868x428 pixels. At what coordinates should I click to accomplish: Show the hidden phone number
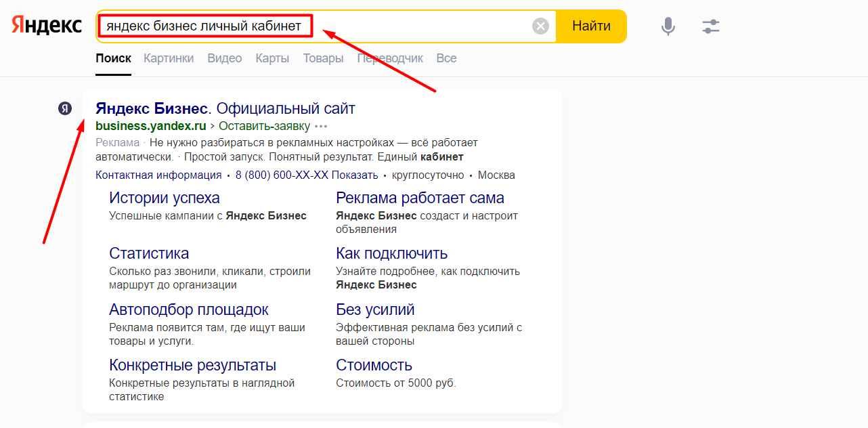point(355,175)
